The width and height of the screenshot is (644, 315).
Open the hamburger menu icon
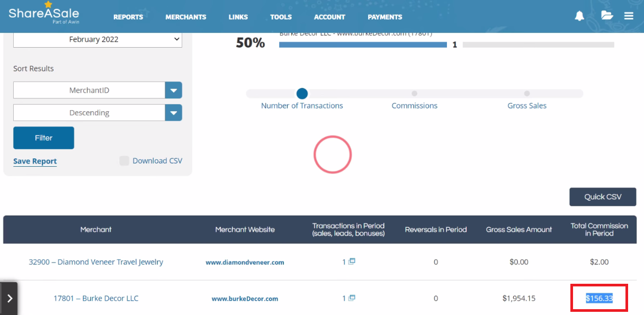click(x=629, y=16)
